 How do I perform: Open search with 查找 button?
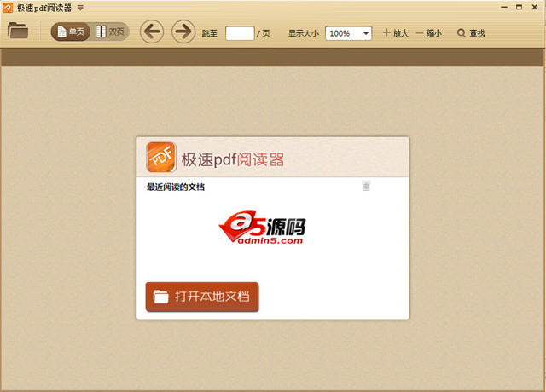pyautogui.click(x=471, y=33)
